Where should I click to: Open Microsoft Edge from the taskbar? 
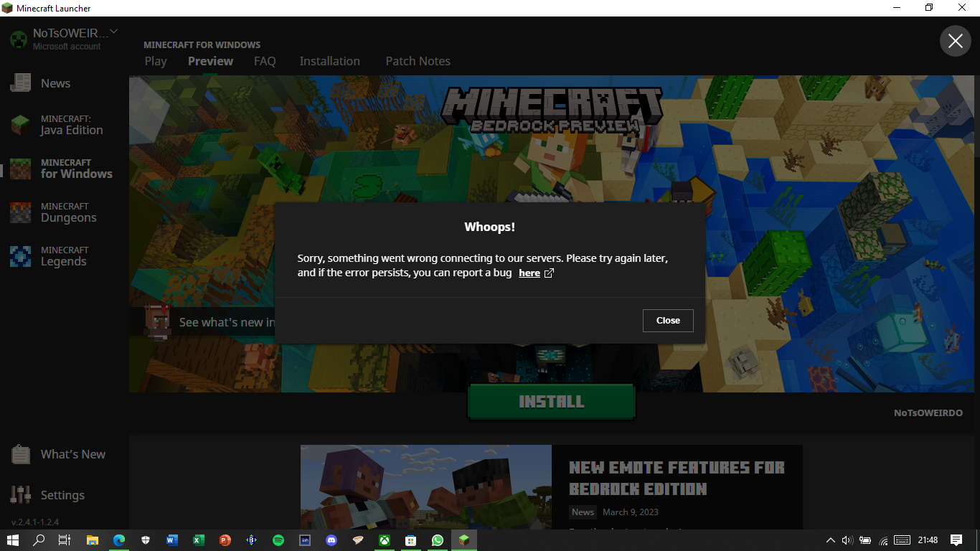point(118,540)
